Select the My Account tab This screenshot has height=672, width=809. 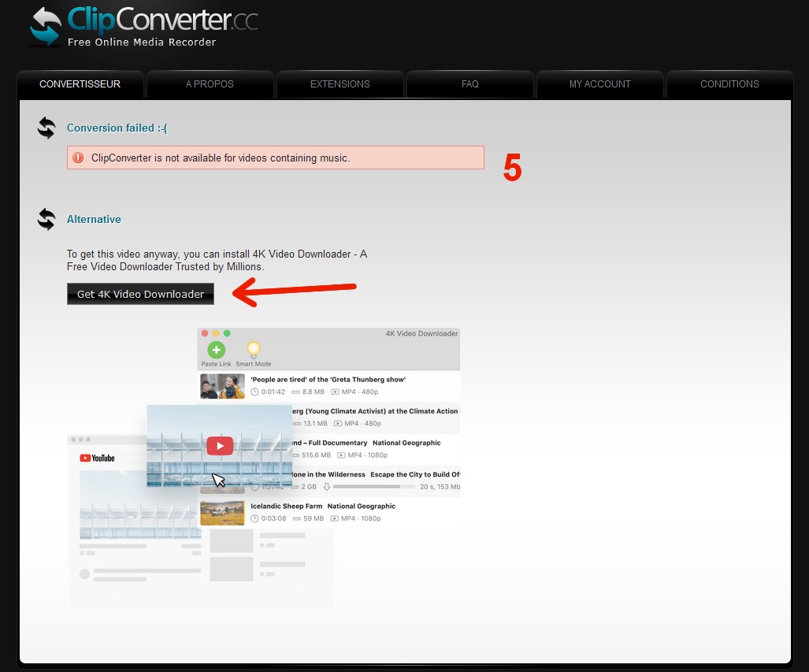600,84
